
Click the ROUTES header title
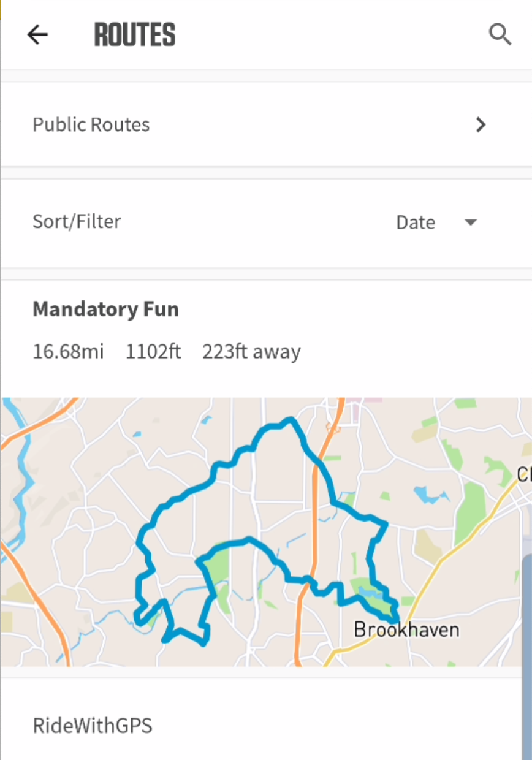[x=135, y=35]
